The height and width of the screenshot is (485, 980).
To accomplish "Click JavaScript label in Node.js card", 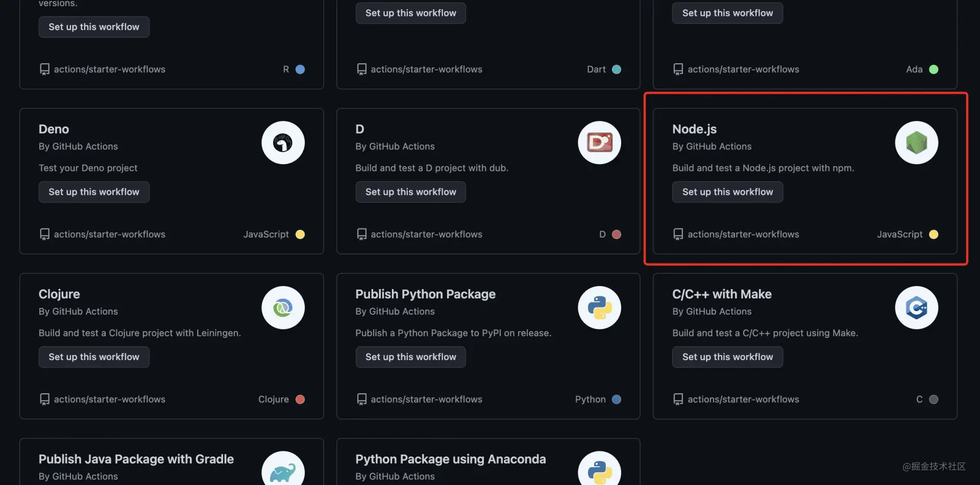I will coord(900,234).
